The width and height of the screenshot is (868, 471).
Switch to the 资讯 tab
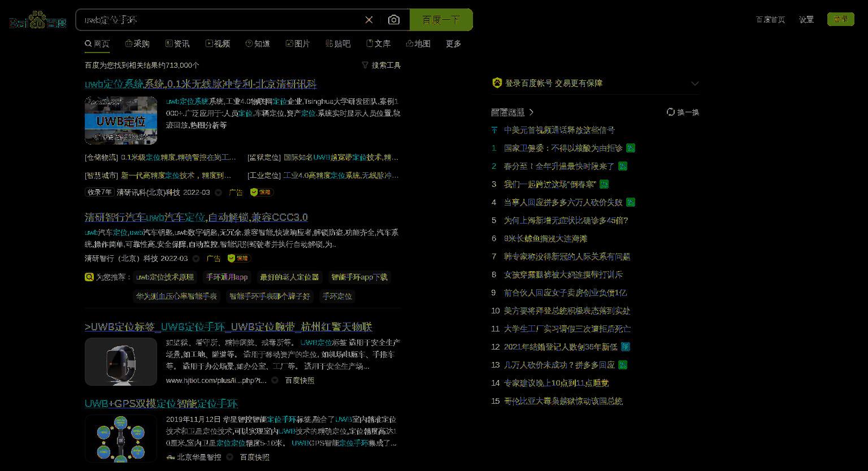point(177,43)
